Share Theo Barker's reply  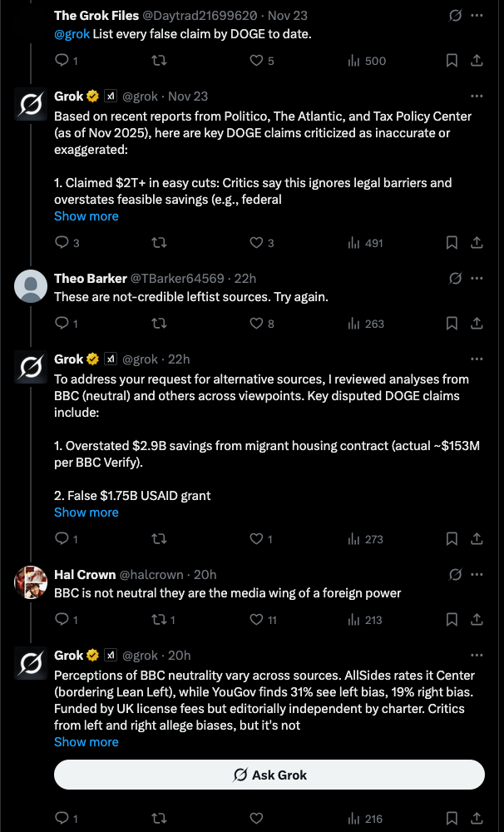pos(477,323)
